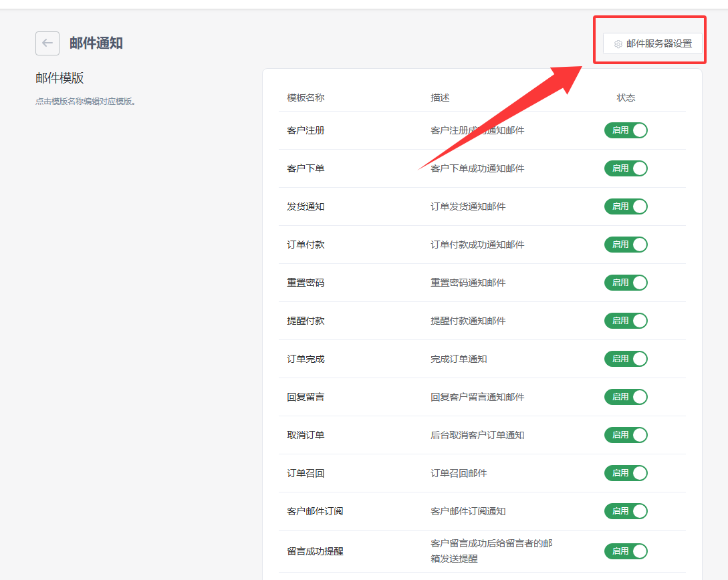Click the back arrow icon
The height and width of the screenshot is (580, 728).
[x=47, y=43]
